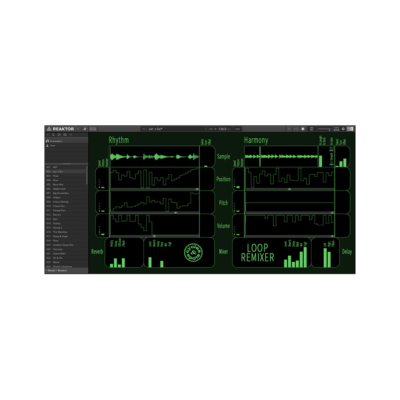400x400 pixels.
Task: Click the Harmony Volume step sequencer graph
Action: click(x=289, y=225)
